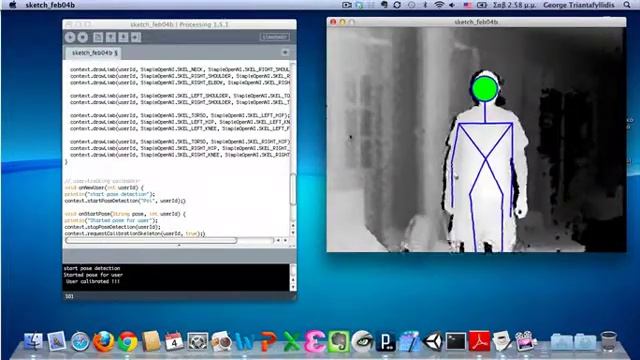Launch Evernote from the Dock
Image resolution: width=640 pixels, height=360 pixels.
tap(338, 341)
